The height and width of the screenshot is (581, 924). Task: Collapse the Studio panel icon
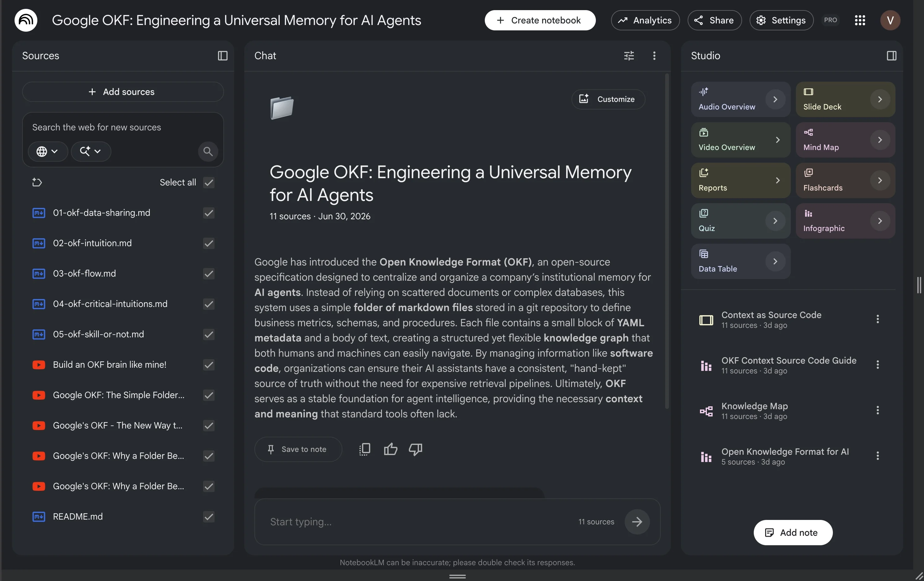891,56
